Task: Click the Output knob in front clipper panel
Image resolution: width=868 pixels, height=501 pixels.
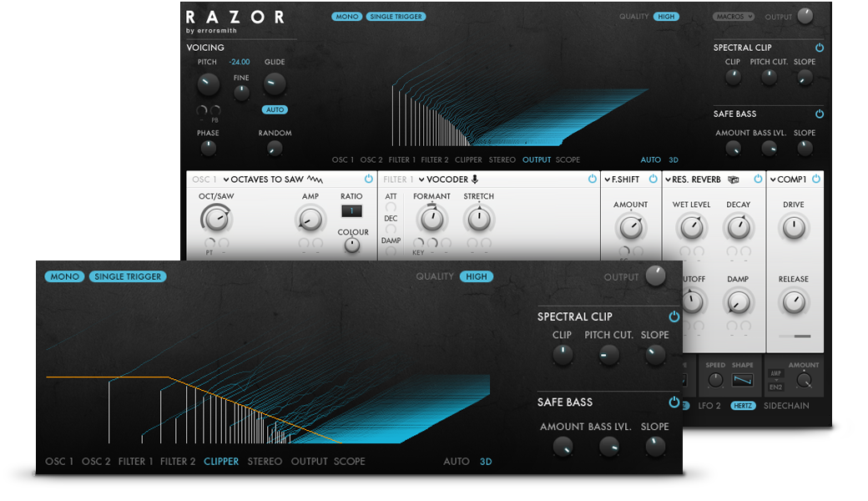Action: [656, 276]
